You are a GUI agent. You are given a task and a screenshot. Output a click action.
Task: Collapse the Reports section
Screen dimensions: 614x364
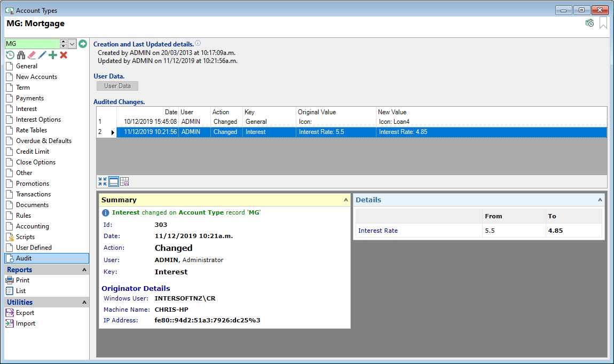pyautogui.click(x=84, y=270)
